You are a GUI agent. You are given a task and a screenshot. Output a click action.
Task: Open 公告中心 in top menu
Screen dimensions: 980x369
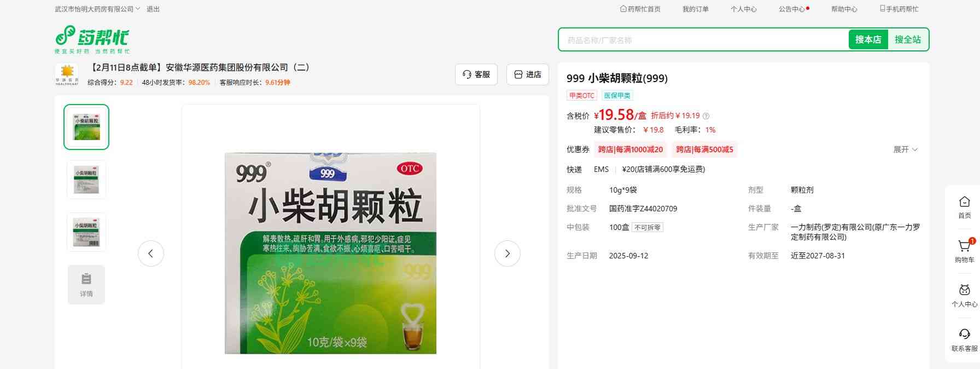point(792,9)
